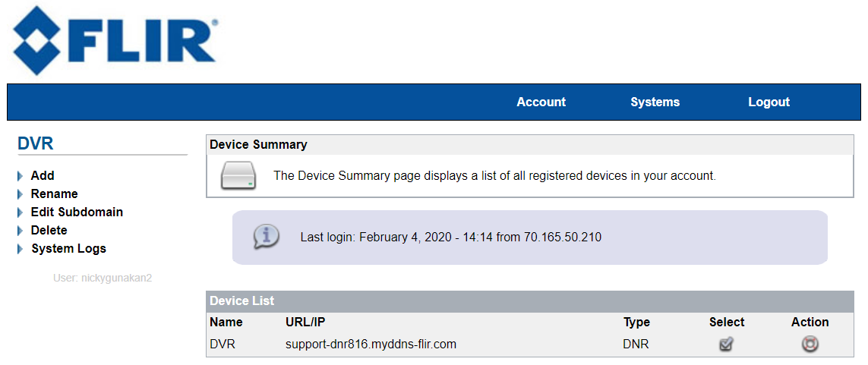Click the arrow beside System Logs
The image size is (868, 365).
click(21, 249)
